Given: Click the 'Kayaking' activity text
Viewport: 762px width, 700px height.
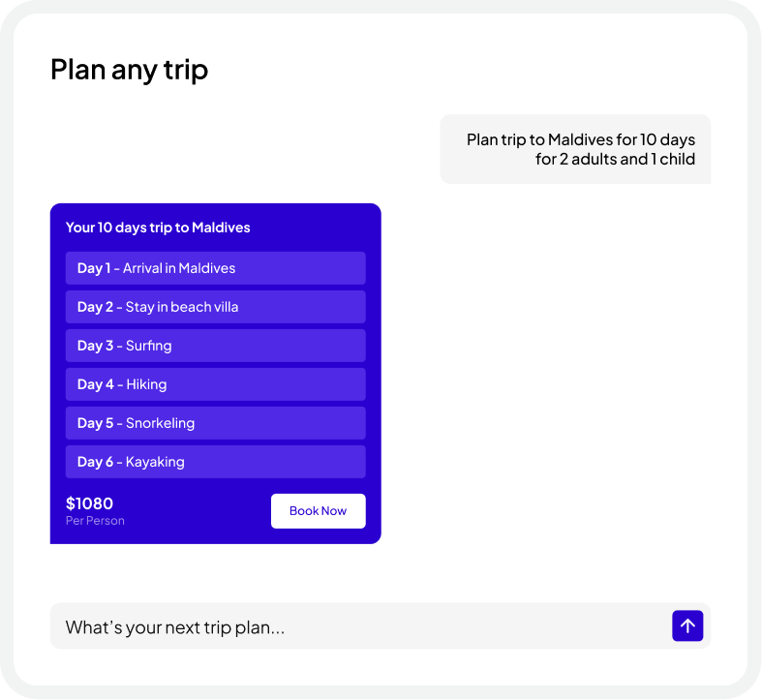Looking at the screenshot, I should 155,462.
